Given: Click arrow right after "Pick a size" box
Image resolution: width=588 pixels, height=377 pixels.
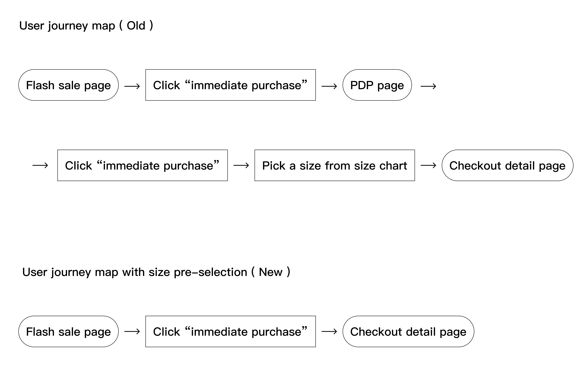Looking at the screenshot, I should [428, 165].
